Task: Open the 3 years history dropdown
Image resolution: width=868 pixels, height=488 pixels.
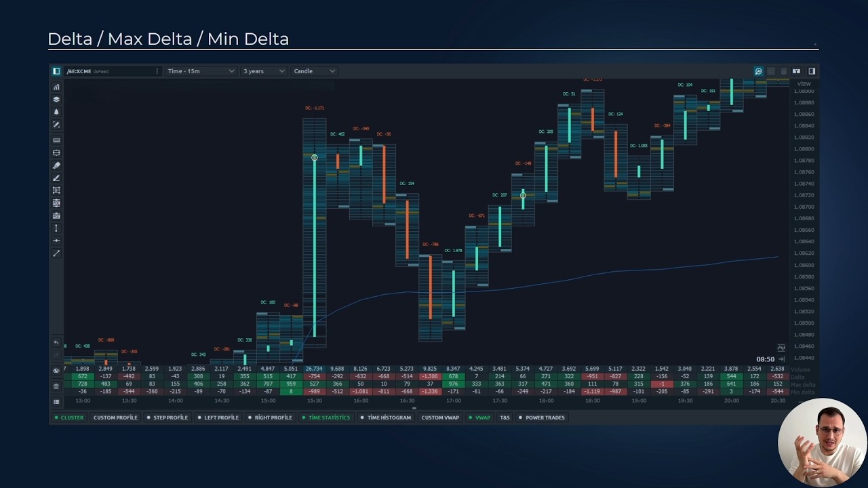Action: pos(263,71)
